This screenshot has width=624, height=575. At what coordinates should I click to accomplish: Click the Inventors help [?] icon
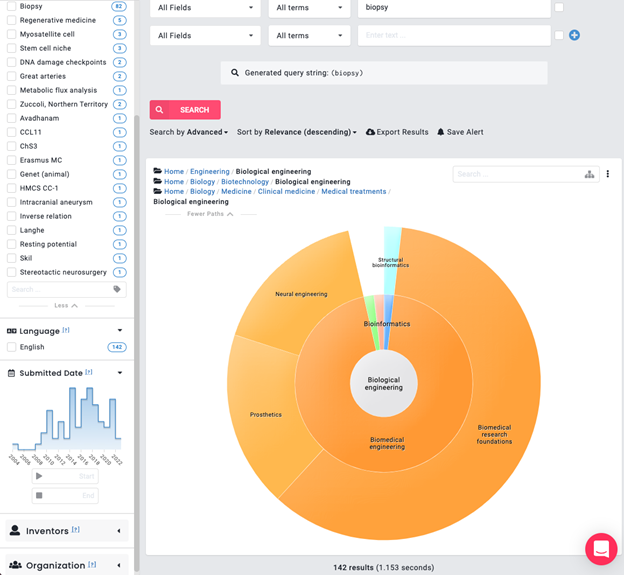[76, 530]
